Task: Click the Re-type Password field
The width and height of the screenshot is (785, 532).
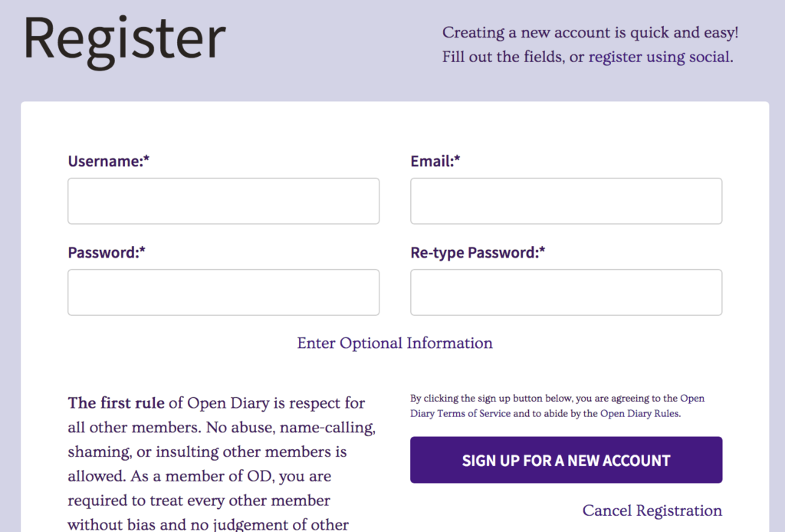Action: tap(567, 292)
